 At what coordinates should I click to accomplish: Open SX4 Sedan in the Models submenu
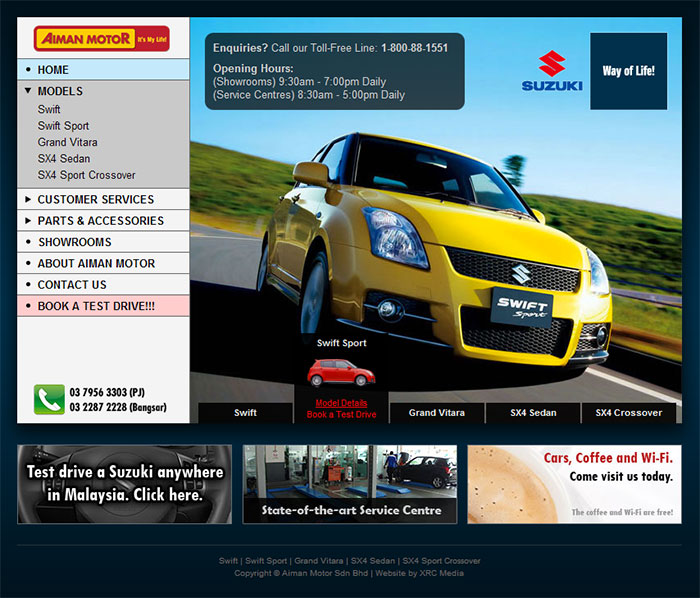tap(64, 159)
